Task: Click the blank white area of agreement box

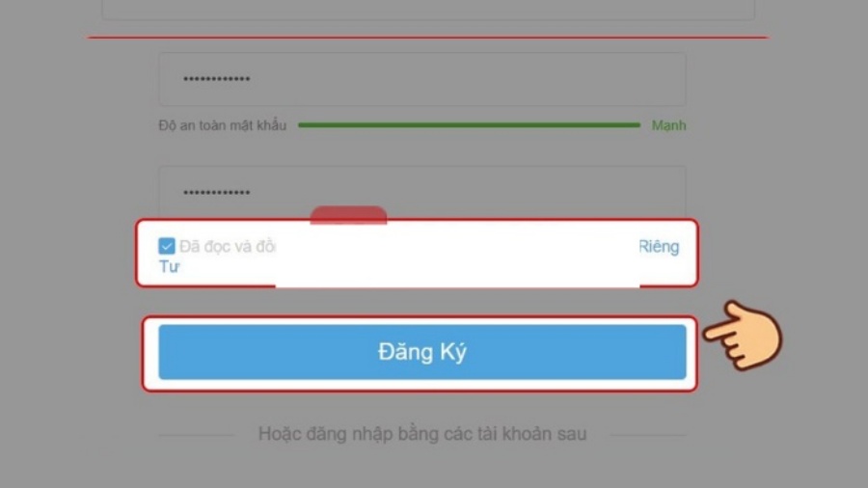Action: 457,255
